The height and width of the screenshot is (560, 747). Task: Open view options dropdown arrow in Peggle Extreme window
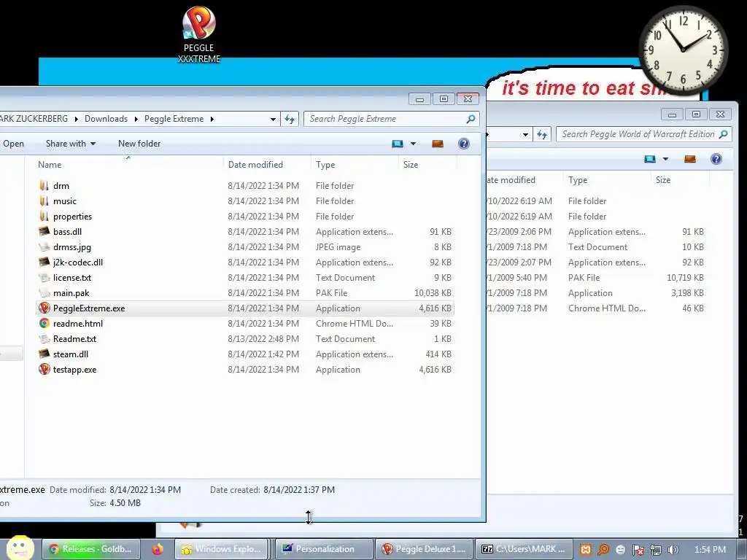point(413,144)
